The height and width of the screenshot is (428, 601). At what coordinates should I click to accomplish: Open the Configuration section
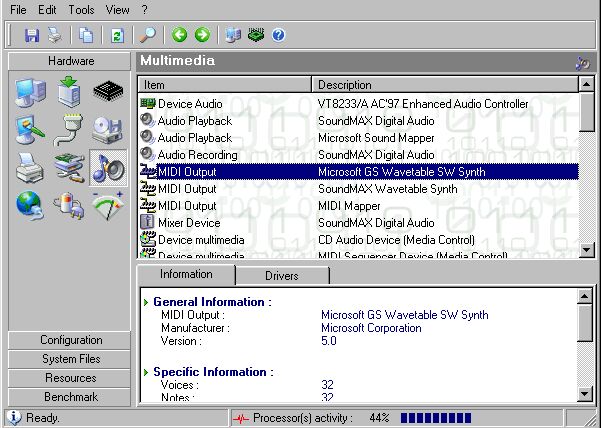[69, 340]
